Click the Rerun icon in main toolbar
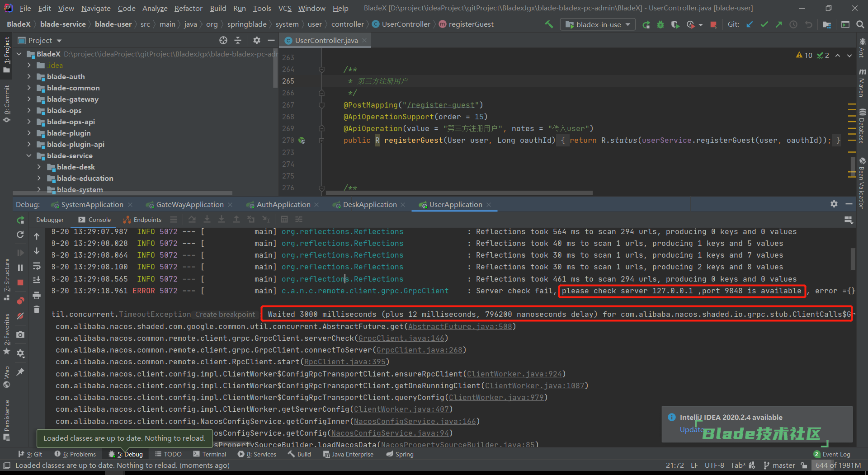868x475 pixels. pyautogui.click(x=646, y=24)
